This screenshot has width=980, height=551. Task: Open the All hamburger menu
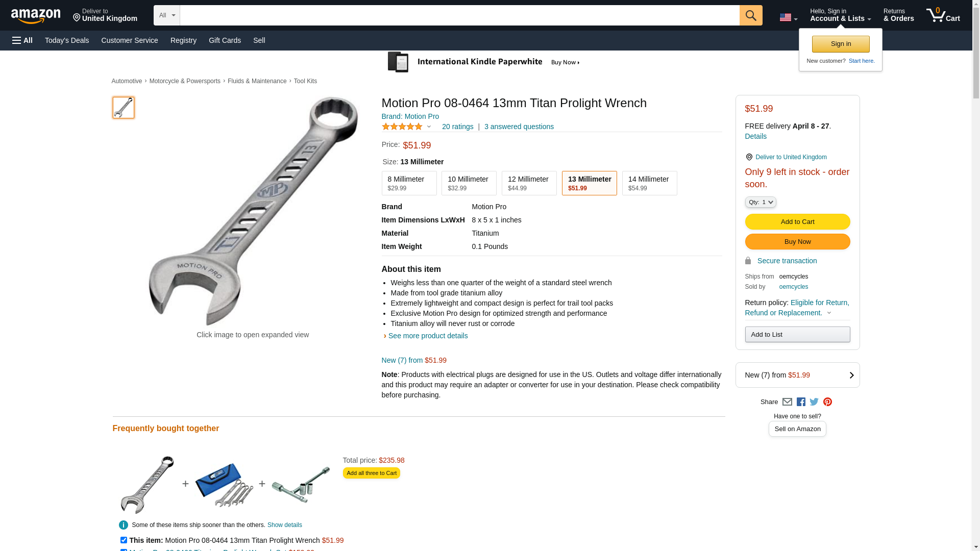(22, 40)
